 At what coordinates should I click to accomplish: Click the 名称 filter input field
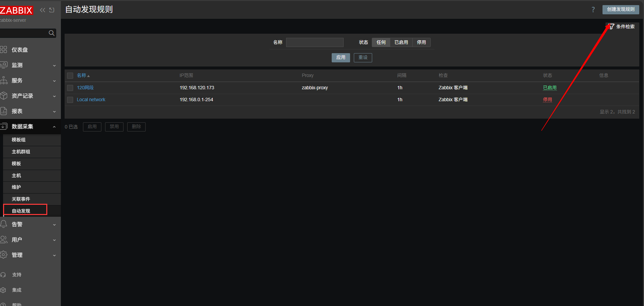tap(315, 42)
